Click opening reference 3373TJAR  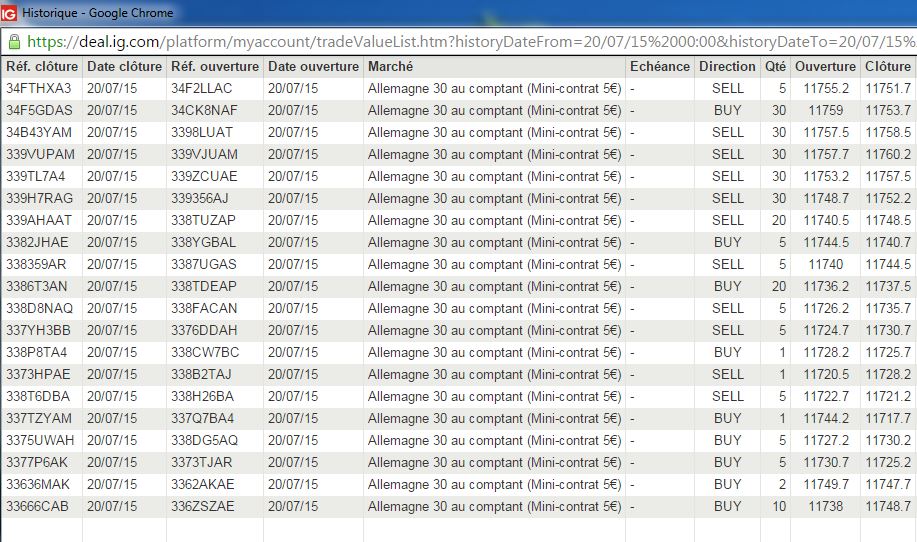(201, 462)
